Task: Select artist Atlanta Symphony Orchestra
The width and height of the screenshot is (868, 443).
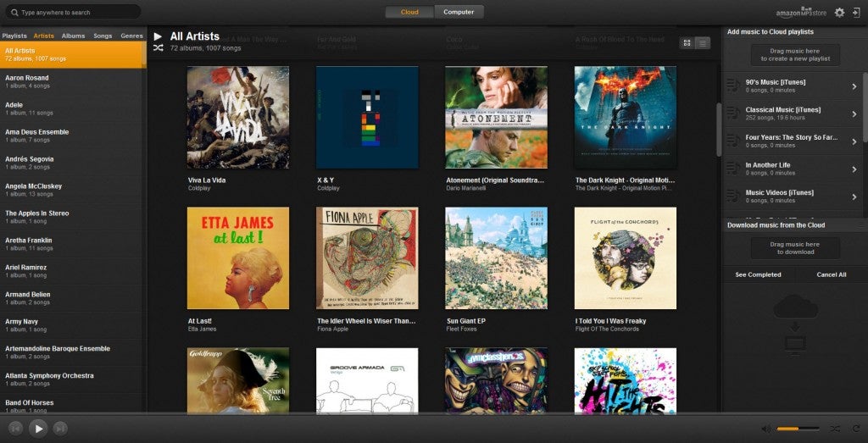Action: click(x=72, y=379)
